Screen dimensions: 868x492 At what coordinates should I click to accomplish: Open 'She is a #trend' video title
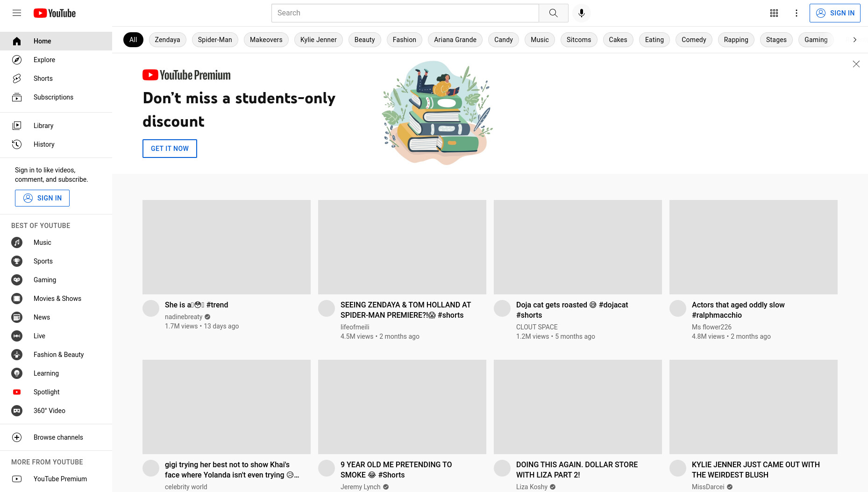pos(197,305)
